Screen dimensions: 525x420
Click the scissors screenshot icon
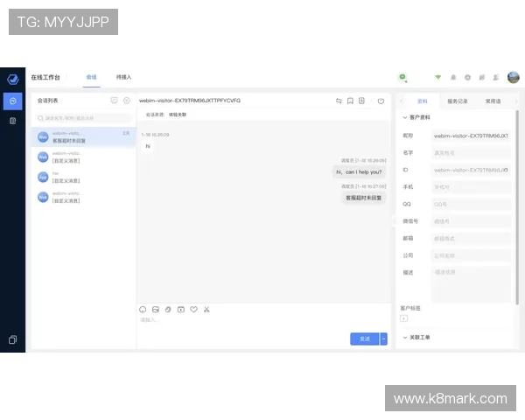click(x=206, y=309)
